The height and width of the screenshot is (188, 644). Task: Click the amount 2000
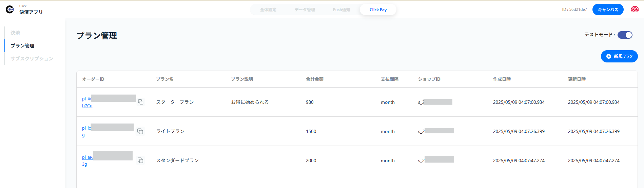[x=311, y=161]
